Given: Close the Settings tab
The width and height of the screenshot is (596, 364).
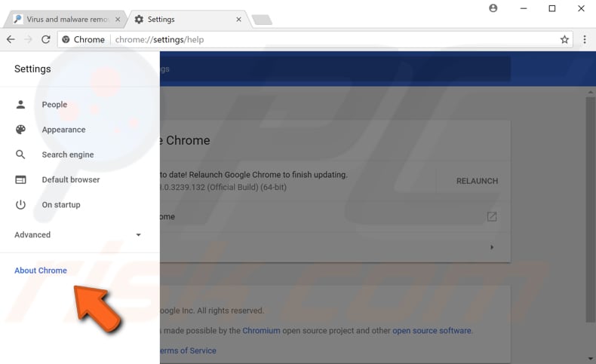Looking at the screenshot, I should click(238, 20).
